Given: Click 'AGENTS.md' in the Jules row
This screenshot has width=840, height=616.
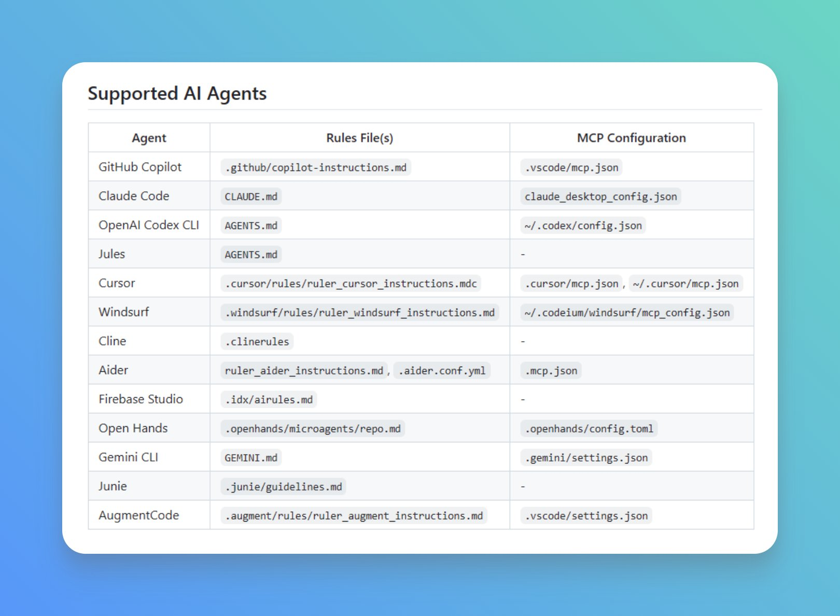Looking at the screenshot, I should pyautogui.click(x=251, y=255).
